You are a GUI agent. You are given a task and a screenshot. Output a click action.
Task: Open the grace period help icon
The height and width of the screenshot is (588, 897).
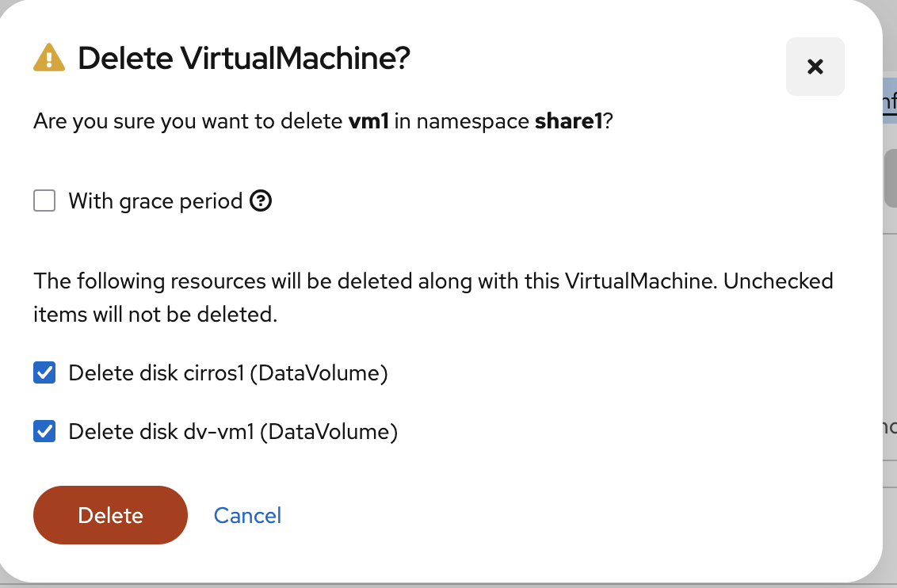(x=261, y=201)
